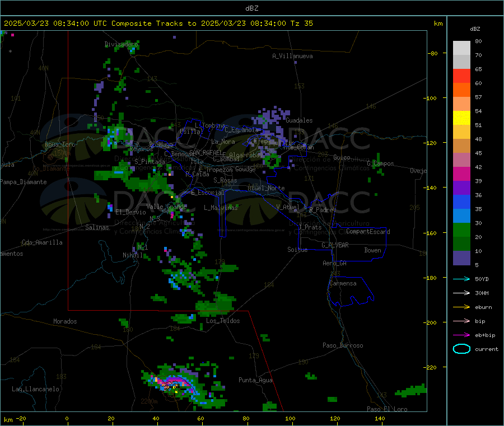This screenshot has height=426, width=504.
Task: Click the 0 tick on bottom axis
Action: pos(67,418)
